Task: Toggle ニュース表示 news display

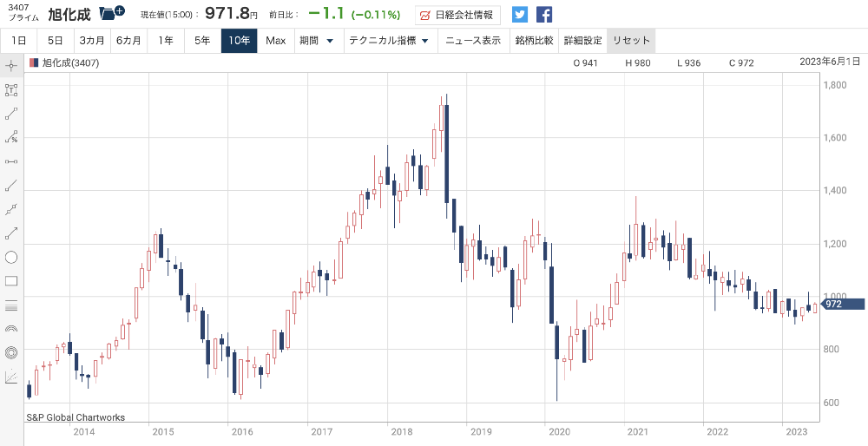Action: pos(473,41)
